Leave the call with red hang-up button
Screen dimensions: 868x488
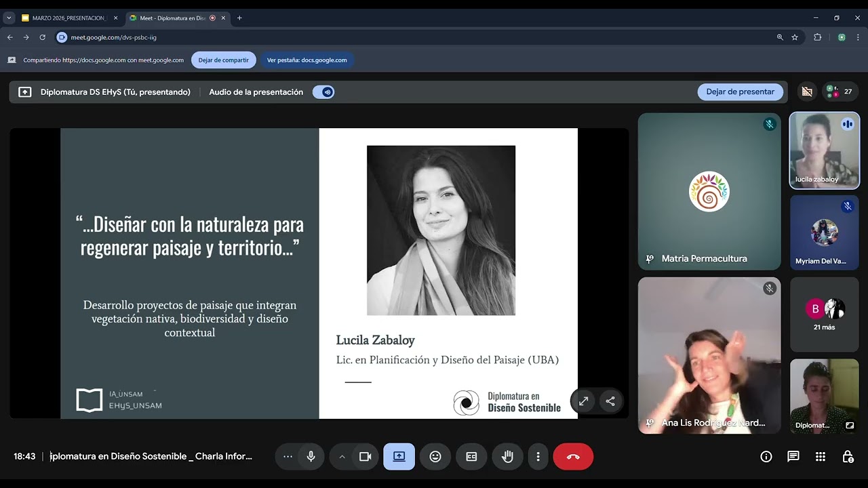573,457
